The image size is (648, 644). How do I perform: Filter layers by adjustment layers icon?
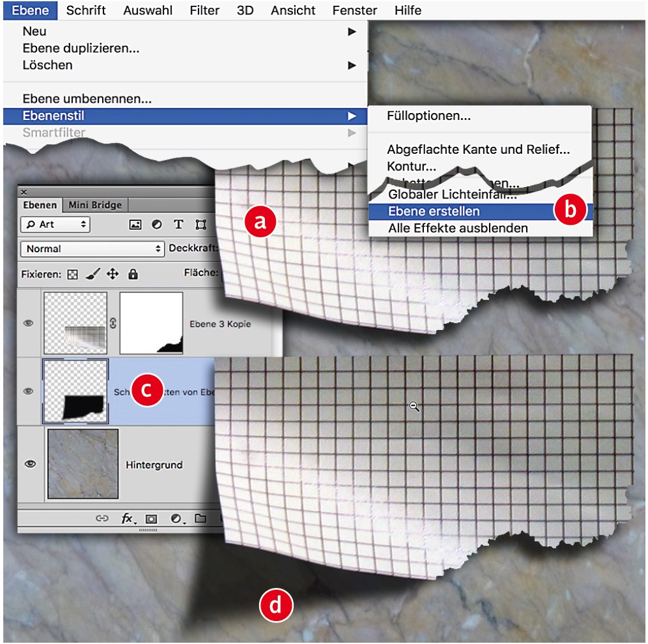(x=156, y=224)
